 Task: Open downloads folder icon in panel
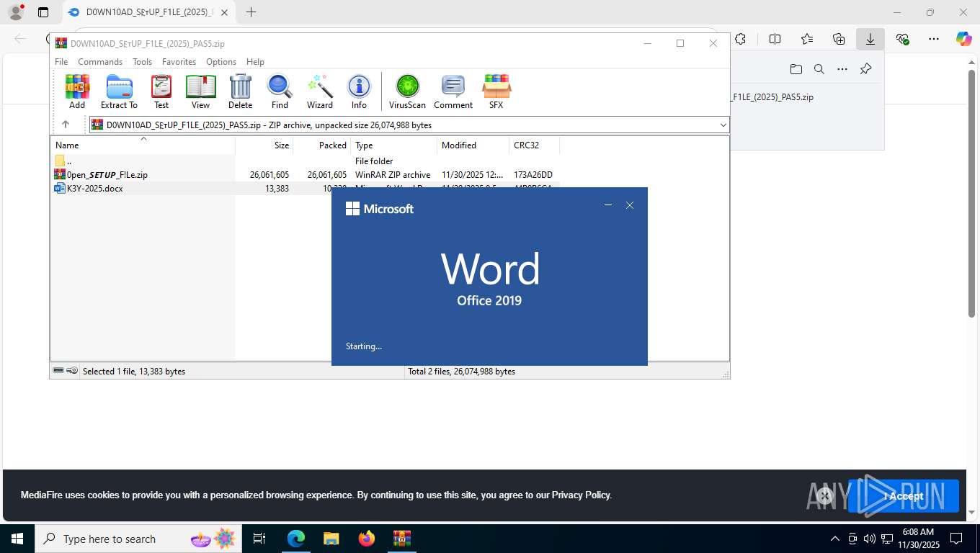(x=796, y=69)
